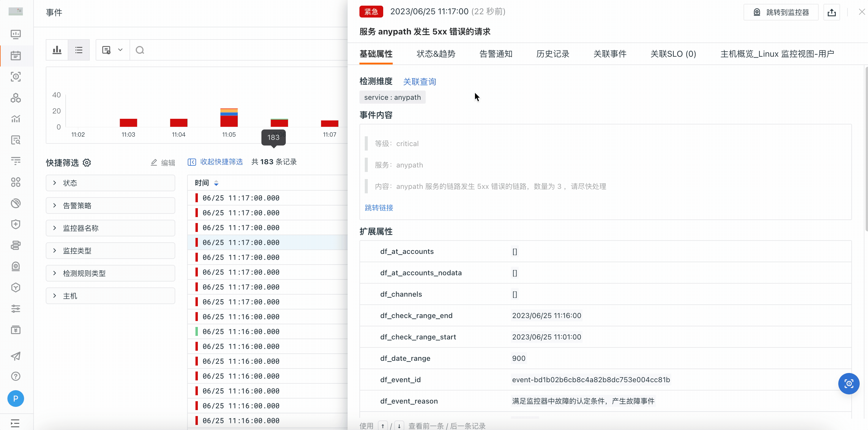
Task: Open the saved view dropdown
Action: [x=113, y=50]
